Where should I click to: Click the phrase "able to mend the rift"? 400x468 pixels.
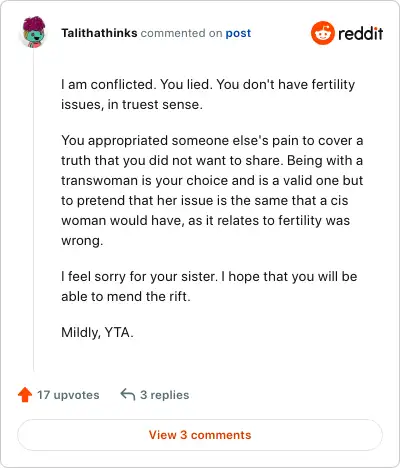[126, 296]
